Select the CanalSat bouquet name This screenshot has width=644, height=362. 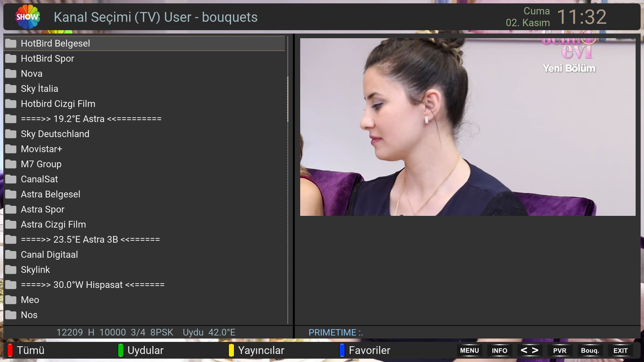(x=39, y=179)
